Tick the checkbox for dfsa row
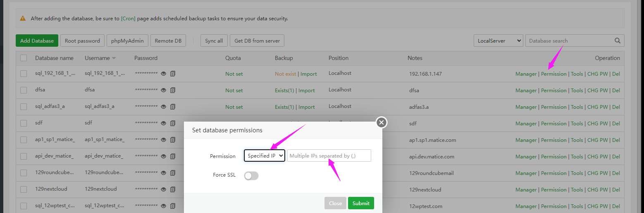 click(x=24, y=90)
